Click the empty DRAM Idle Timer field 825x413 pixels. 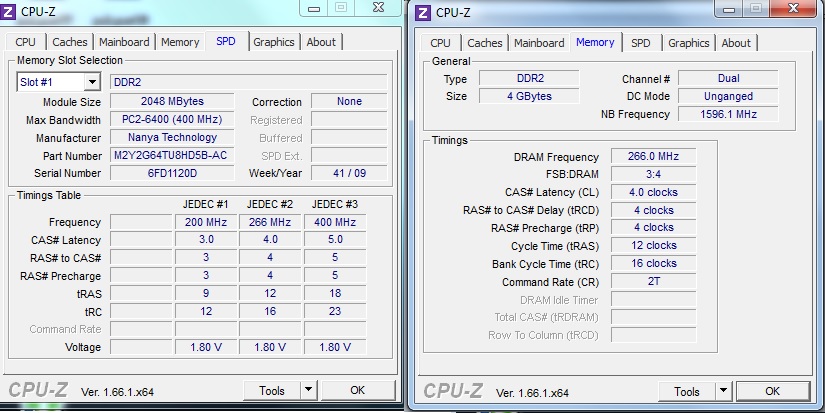(653, 299)
